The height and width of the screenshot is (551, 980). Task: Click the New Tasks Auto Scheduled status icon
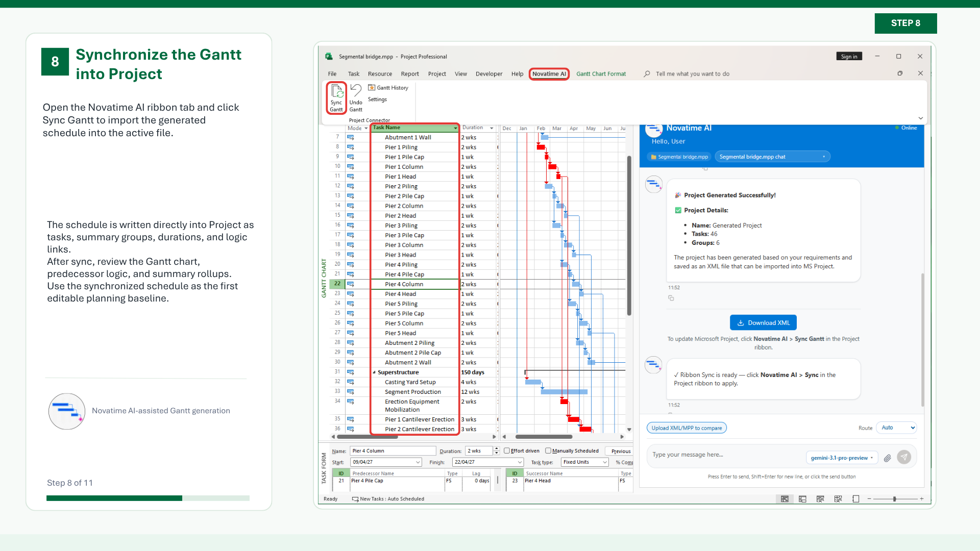355,499
